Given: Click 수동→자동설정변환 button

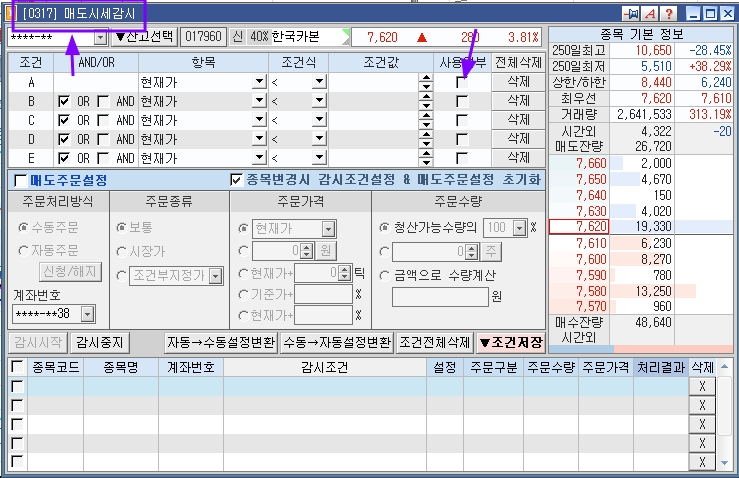Looking at the screenshot, I should (337, 342).
